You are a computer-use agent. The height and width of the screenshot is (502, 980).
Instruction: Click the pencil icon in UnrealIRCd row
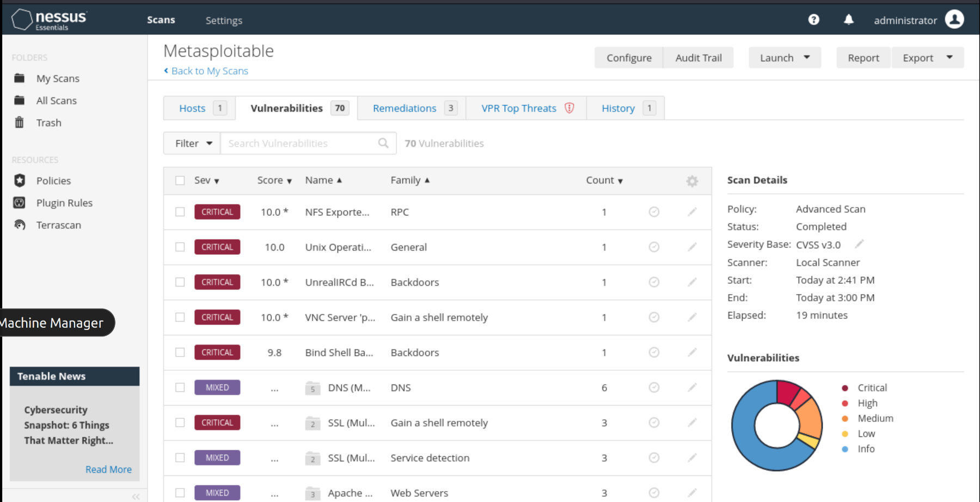(x=692, y=282)
